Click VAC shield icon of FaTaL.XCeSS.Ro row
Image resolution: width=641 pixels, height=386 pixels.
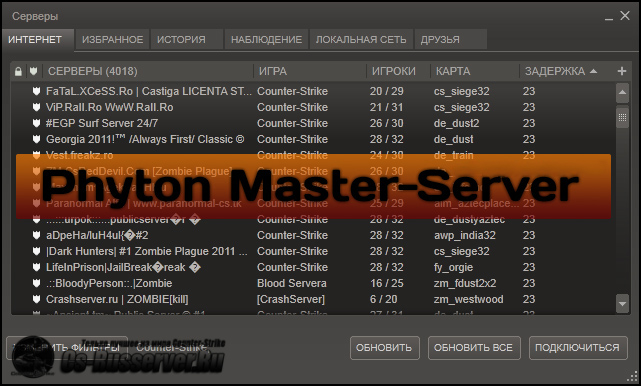[36, 91]
